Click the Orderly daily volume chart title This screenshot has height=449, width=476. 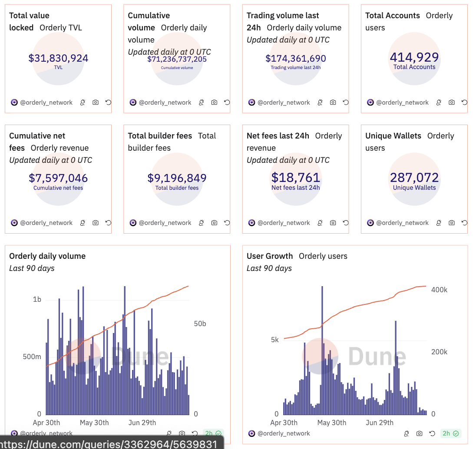click(47, 256)
